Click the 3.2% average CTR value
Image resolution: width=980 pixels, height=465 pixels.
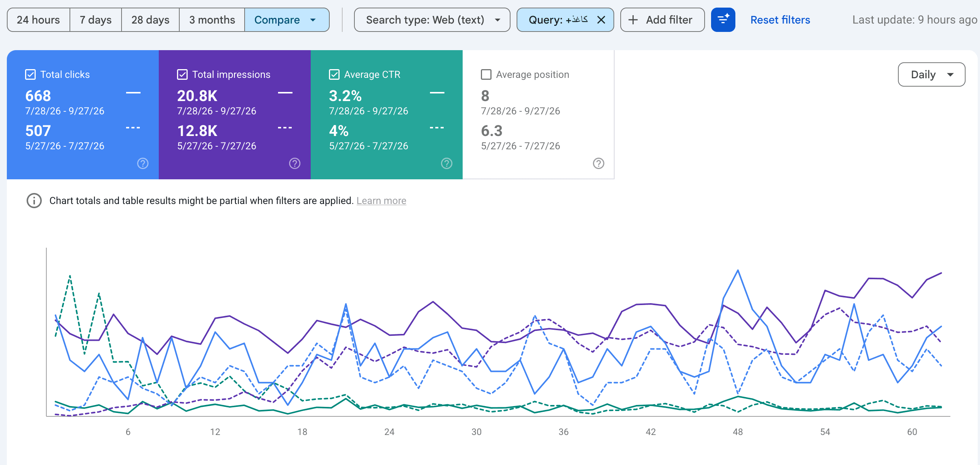point(345,96)
